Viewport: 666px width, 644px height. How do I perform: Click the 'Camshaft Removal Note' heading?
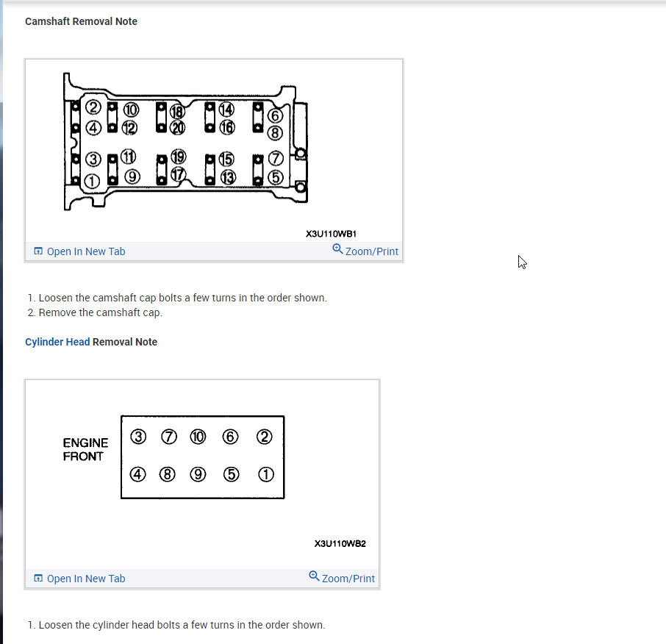81,21
